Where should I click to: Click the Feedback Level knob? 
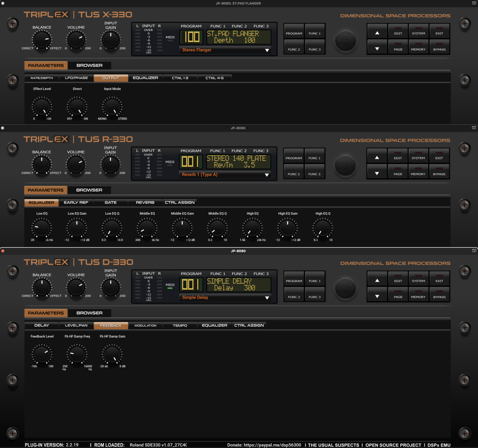pos(42,354)
